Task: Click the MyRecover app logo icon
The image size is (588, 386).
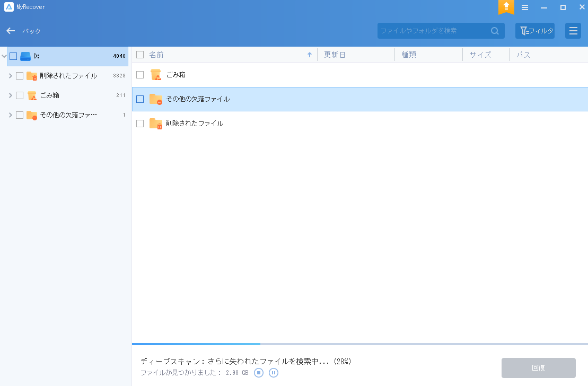Action: (x=8, y=7)
